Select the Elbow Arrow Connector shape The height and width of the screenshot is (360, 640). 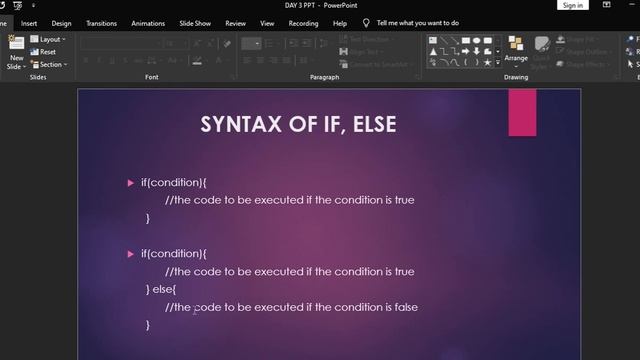point(454,51)
